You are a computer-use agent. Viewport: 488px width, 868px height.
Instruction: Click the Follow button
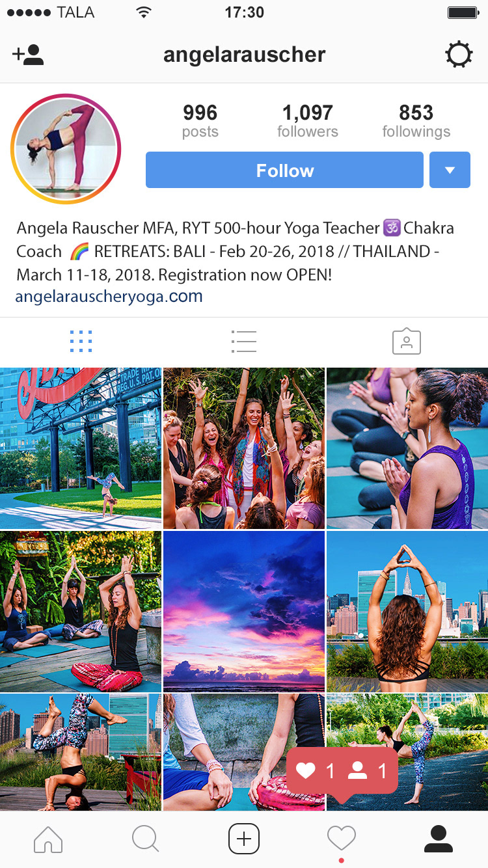(x=284, y=170)
